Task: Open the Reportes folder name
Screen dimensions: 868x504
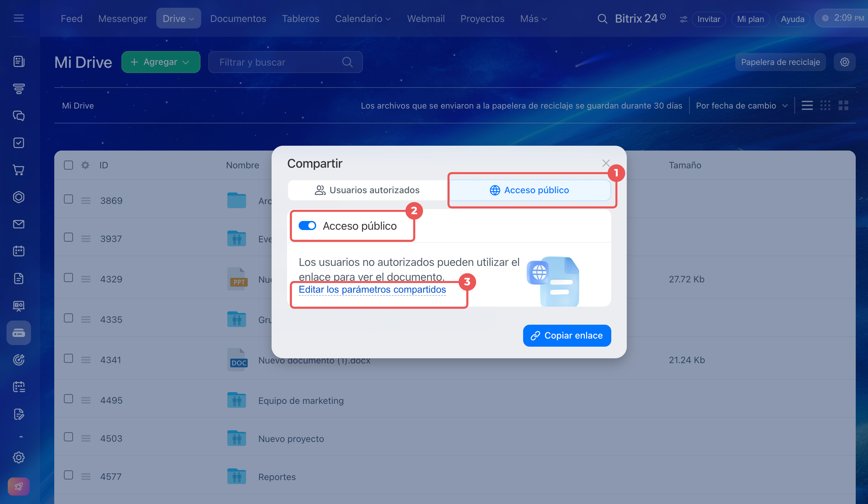Action: pos(277,477)
